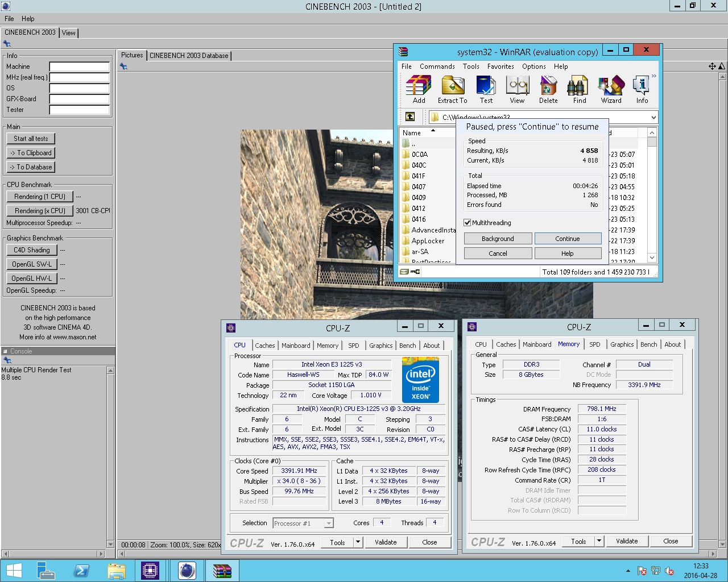Switch to View tab in CINEBENCH
The image size is (728, 582).
[x=69, y=33]
